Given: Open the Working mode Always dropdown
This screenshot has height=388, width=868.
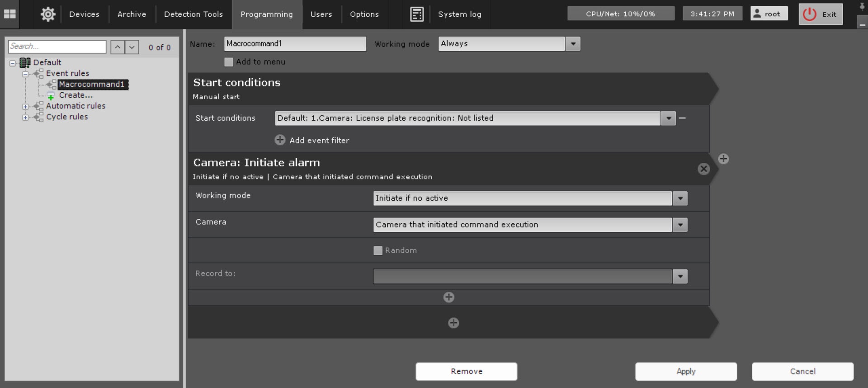Looking at the screenshot, I should point(573,44).
